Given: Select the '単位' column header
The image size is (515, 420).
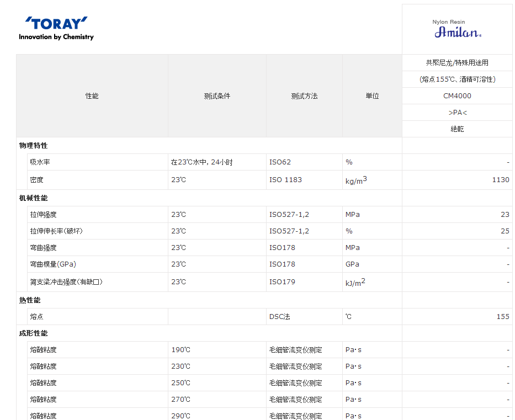Looking at the screenshot, I should pos(372,96).
